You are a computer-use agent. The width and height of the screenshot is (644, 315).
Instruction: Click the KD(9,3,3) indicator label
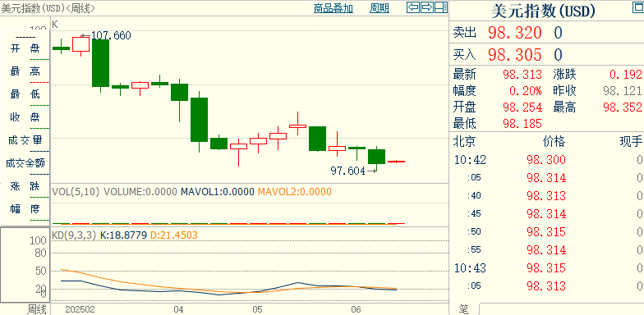pos(75,235)
